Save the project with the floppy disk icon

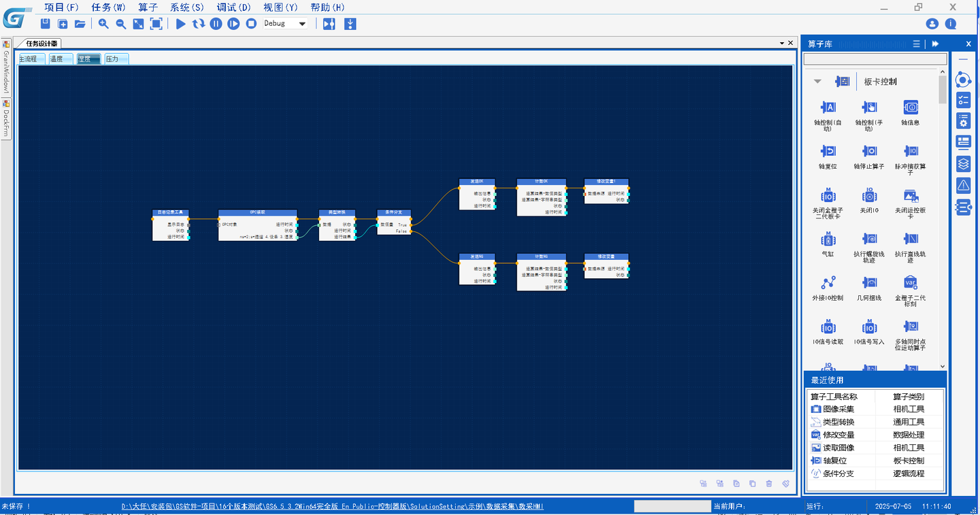click(x=45, y=24)
